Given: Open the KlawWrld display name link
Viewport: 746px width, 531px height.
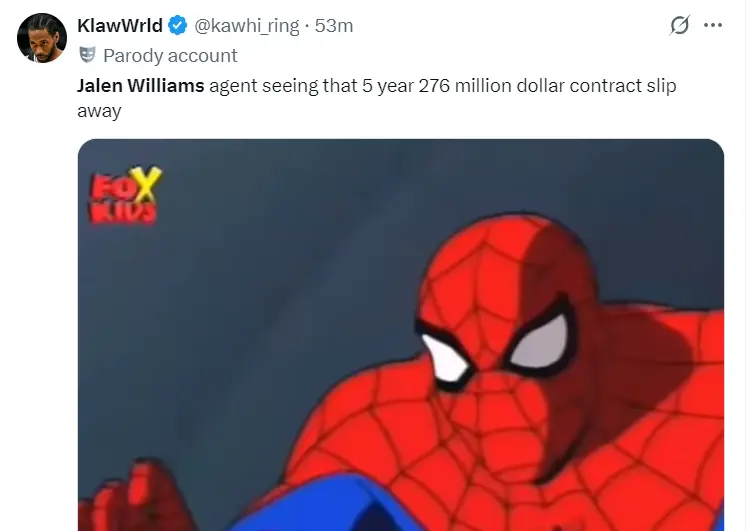Looking at the screenshot, I should coord(120,25).
